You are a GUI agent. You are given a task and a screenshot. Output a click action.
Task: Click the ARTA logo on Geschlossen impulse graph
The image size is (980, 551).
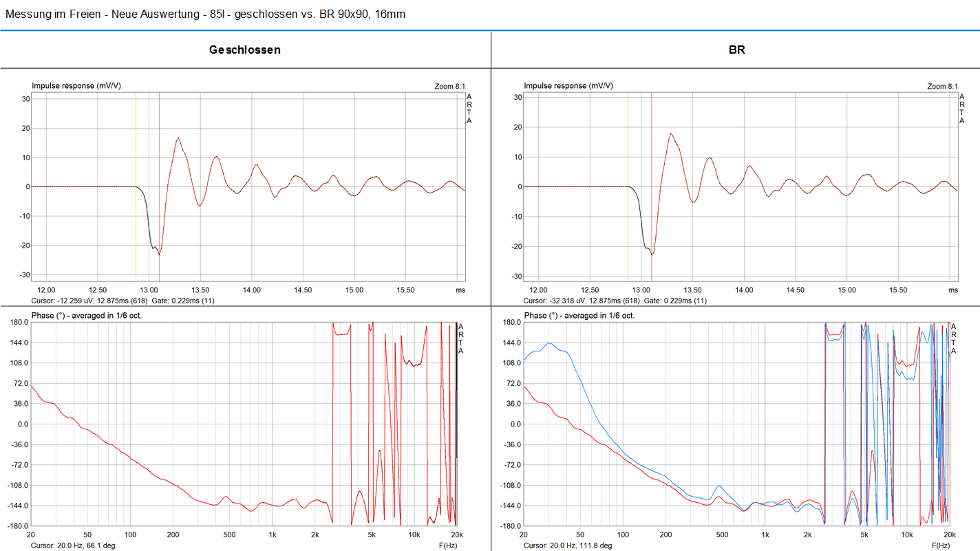(x=469, y=109)
